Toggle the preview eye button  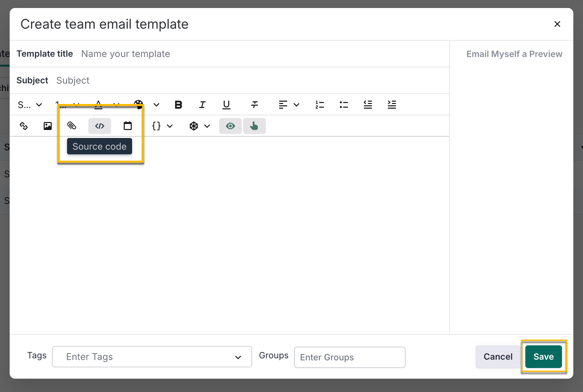pyautogui.click(x=230, y=126)
